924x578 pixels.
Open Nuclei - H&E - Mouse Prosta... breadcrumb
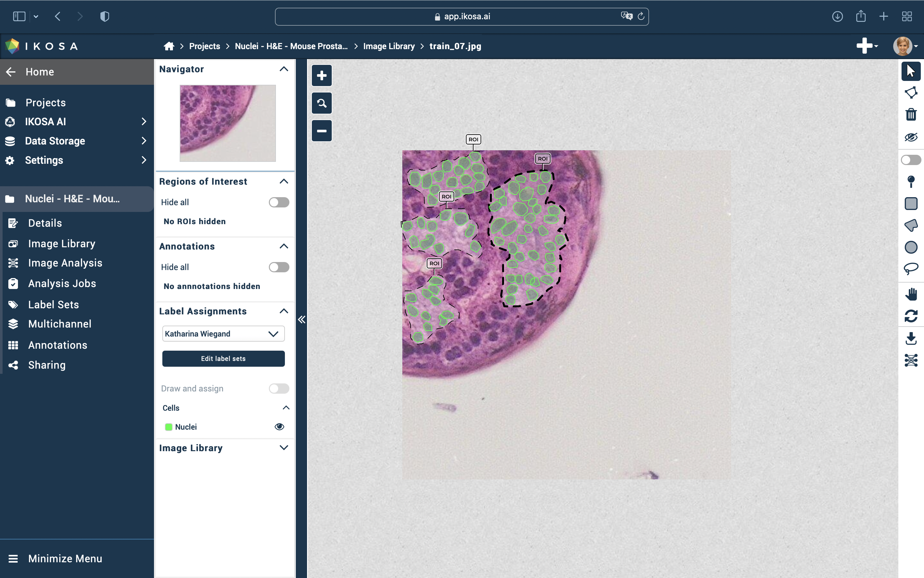point(291,46)
